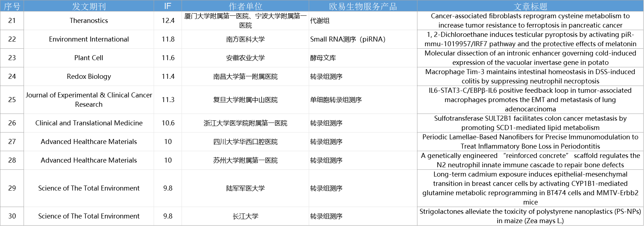The height and width of the screenshot is (226, 644).
Task: Select the 苏州大学附属第一医院 cell
Action: coord(245,160)
